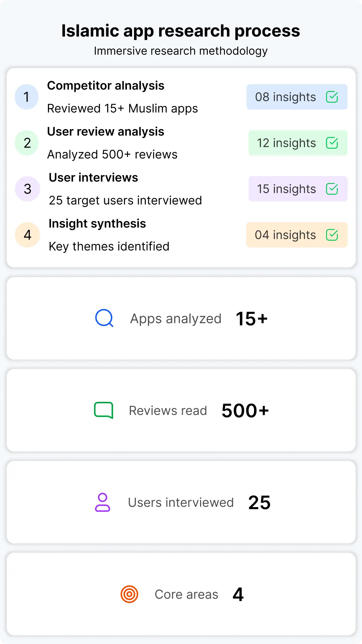Toggle the checkbox in 08 insights badge
The width and height of the screenshot is (362, 644).
(332, 97)
